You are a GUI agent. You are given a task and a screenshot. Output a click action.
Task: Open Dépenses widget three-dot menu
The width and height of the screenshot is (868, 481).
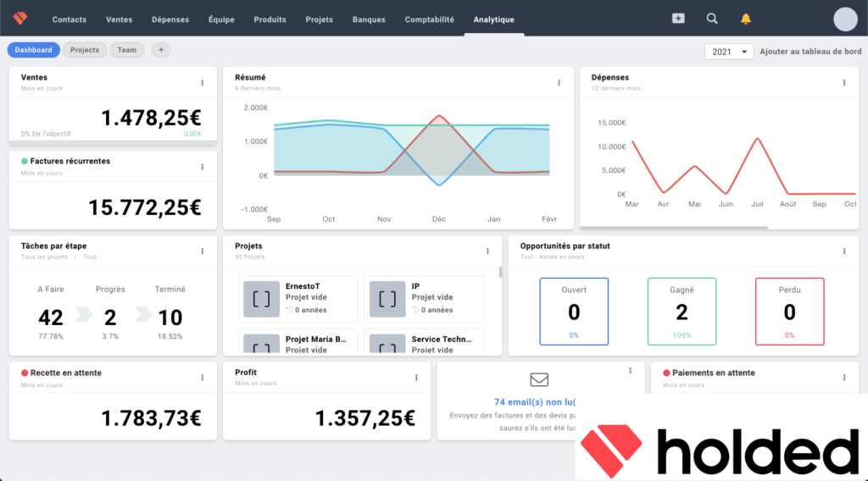click(x=844, y=82)
